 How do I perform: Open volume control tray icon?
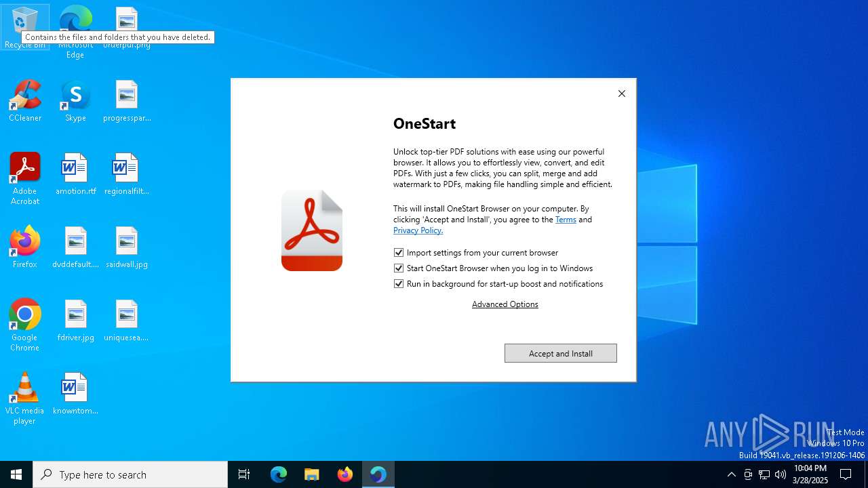(x=781, y=474)
